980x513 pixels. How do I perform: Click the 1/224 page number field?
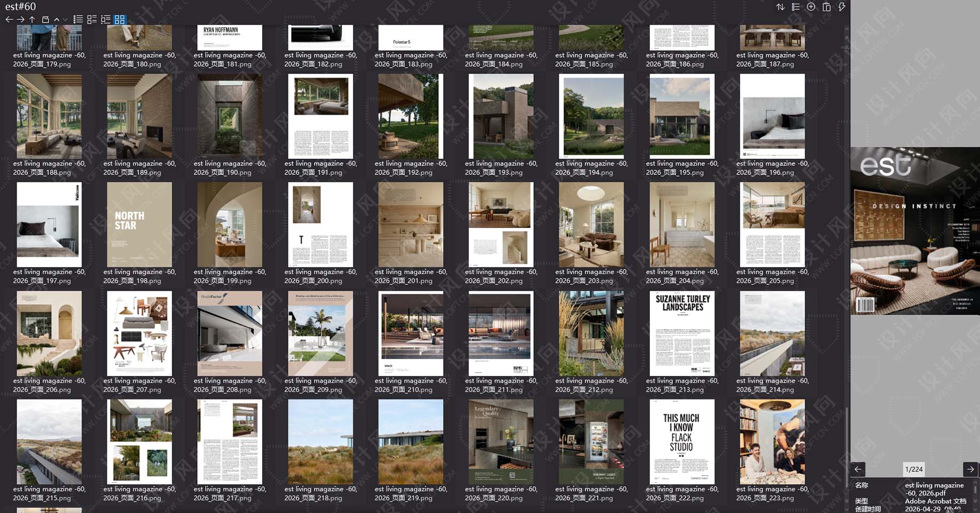pyautogui.click(x=914, y=469)
